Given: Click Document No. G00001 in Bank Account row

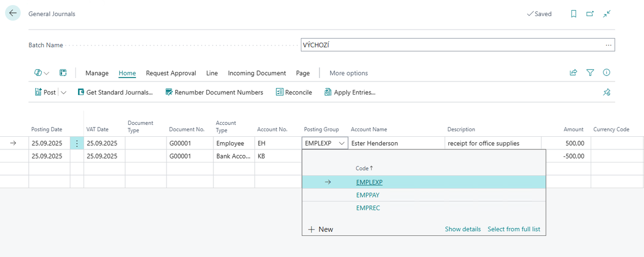Looking at the screenshot, I should click(x=190, y=156).
